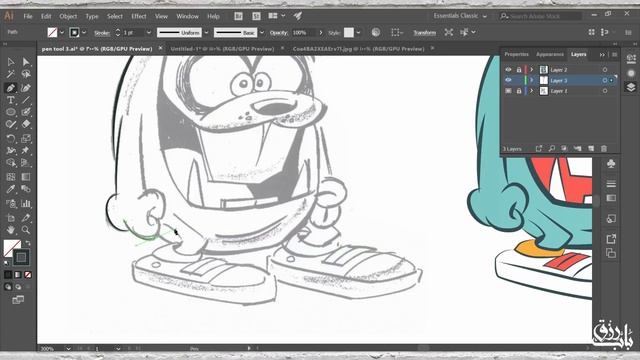Toggle visibility of Layer 3

(508, 80)
